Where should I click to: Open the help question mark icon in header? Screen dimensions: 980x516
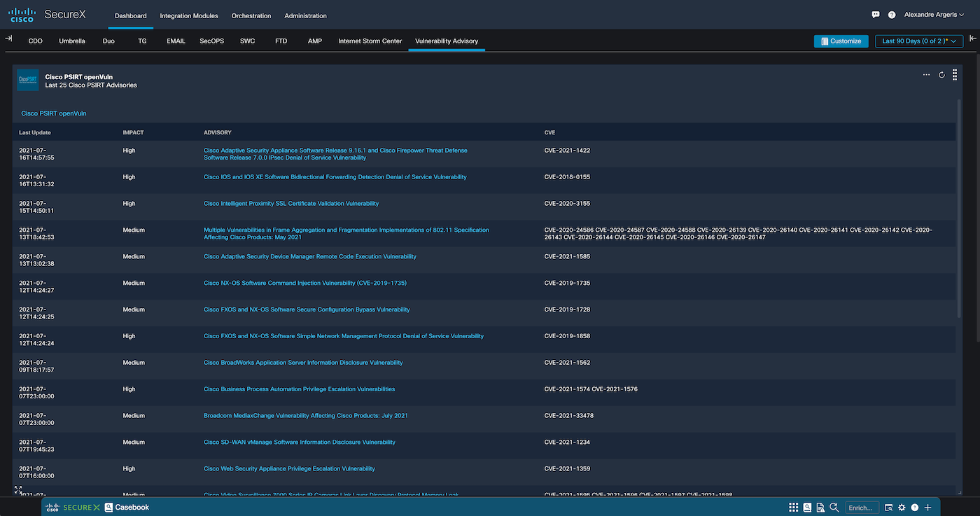click(892, 15)
